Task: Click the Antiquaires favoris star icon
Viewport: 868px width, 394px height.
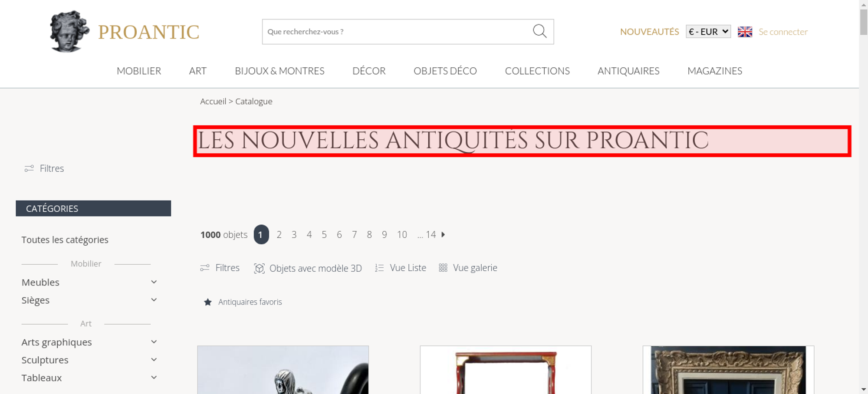Action: point(208,302)
